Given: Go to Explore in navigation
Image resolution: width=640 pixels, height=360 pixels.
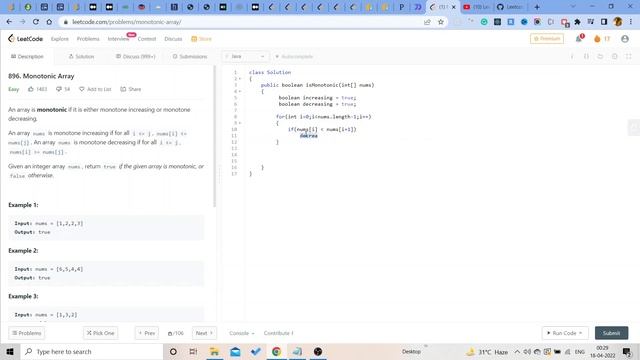Looking at the screenshot, I should [x=60, y=39].
